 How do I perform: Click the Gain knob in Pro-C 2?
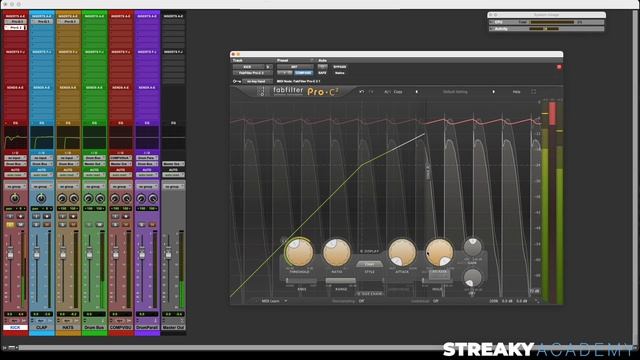[472, 247]
